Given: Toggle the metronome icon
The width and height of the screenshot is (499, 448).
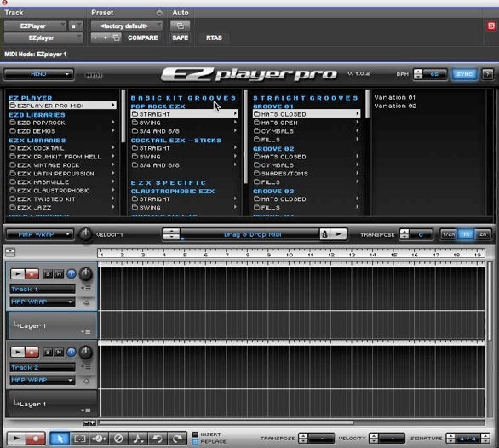Looking at the screenshot, I should (324, 234).
